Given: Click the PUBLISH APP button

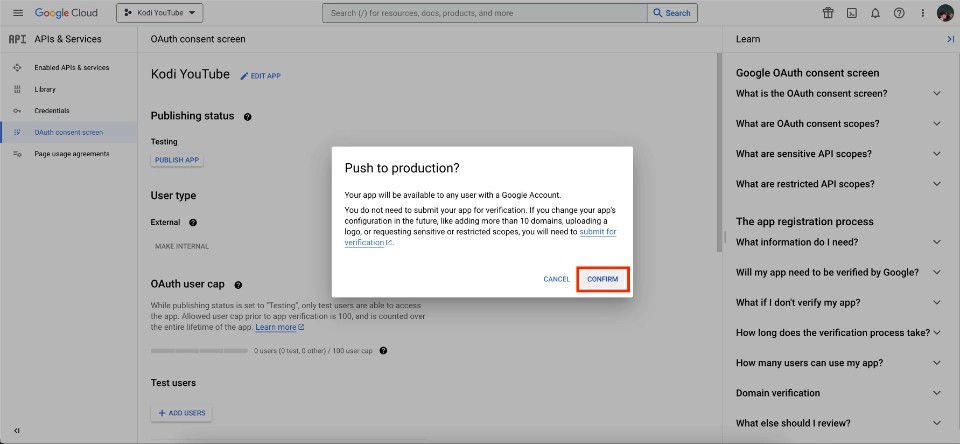Looking at the screenshot, I should [177, 160].
